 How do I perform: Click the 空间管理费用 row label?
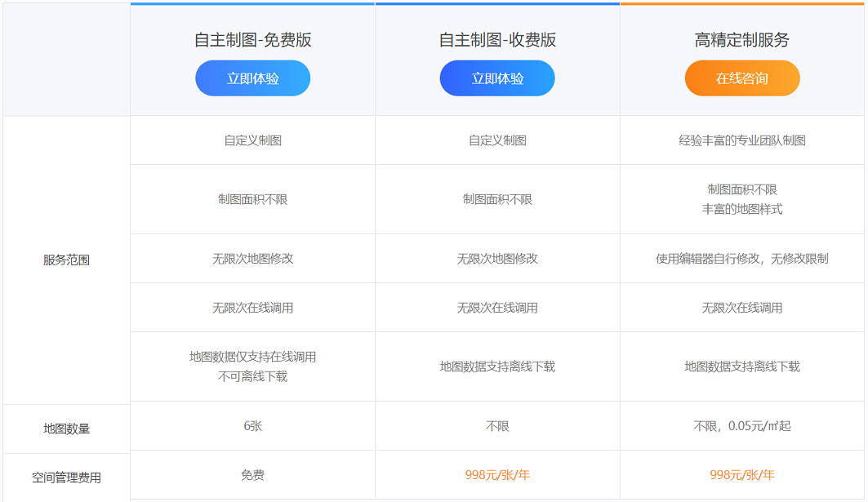coord(66,478)
